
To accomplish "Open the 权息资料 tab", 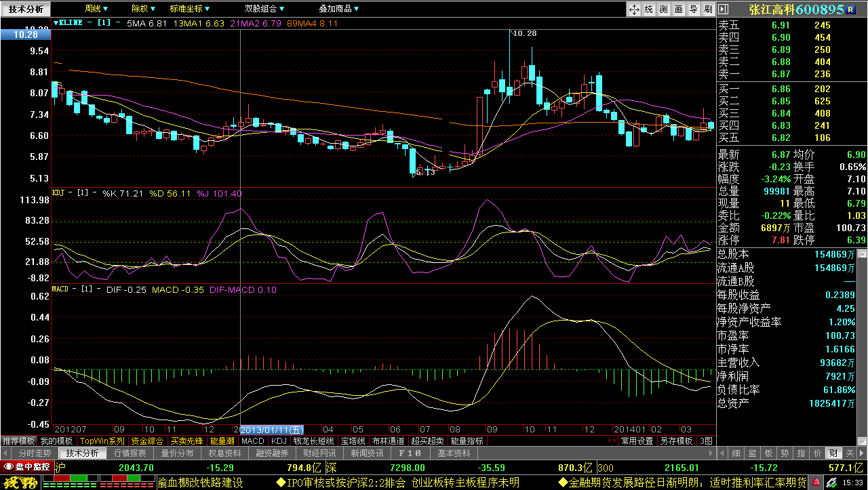I will tap(224, 453).
